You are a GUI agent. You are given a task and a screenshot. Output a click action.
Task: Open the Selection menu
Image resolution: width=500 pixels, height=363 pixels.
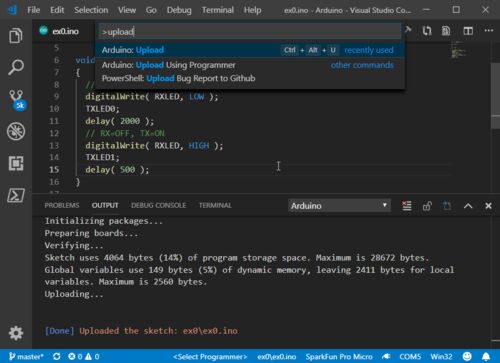[x=91, y=10]
